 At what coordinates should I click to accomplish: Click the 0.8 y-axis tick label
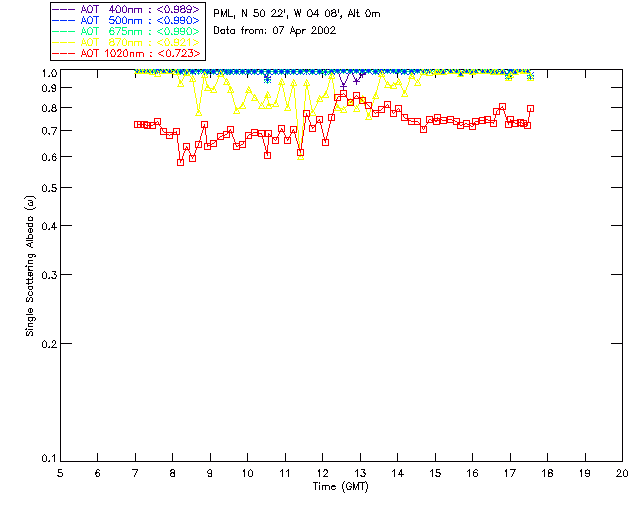49,108
